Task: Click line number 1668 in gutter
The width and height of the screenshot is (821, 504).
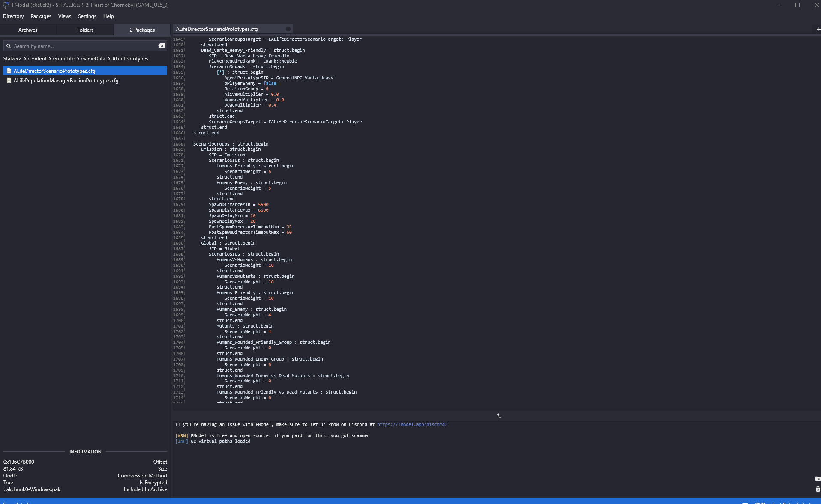Action: (x=178, y=144)
